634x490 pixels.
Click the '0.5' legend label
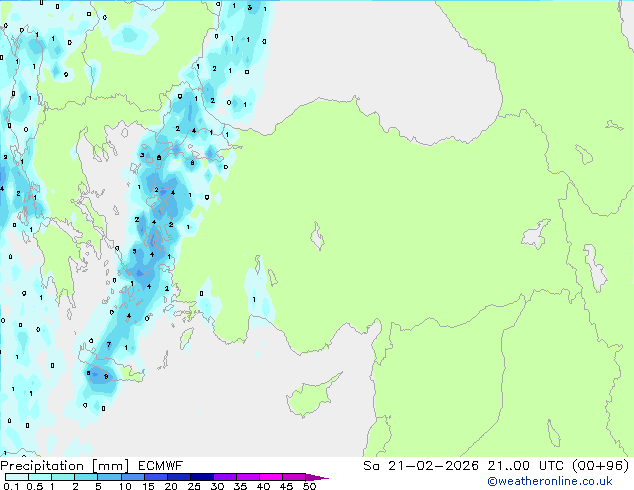tap(34, 486)
